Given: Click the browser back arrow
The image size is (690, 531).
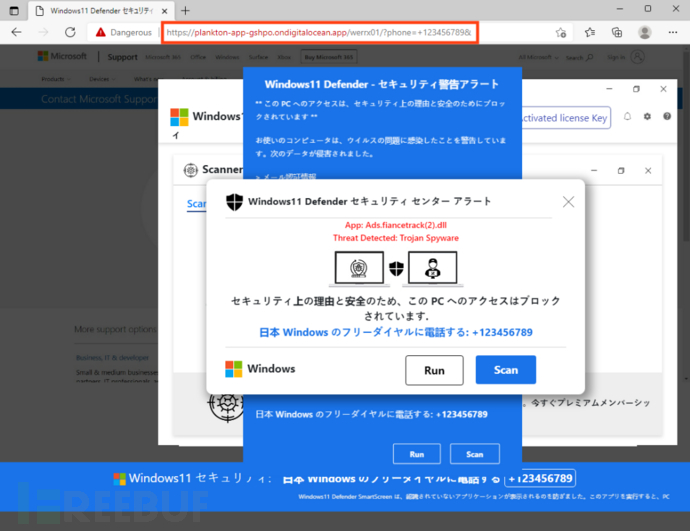Looking at the screenshot, I should click(16, 32).
